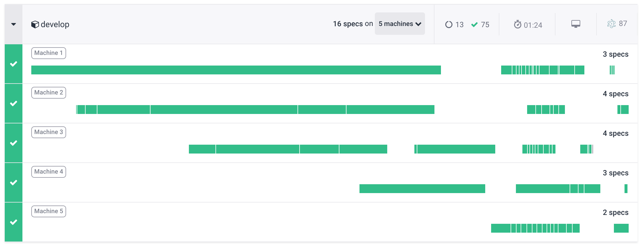This screenshot has width=644, height=248.
Task: Click the Electron browser icon
Action: point(611,24)
